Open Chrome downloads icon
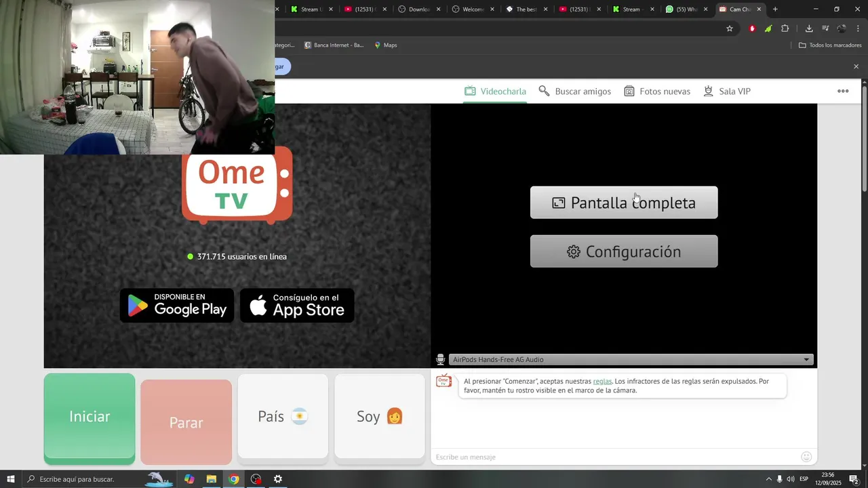 point(809,28)
